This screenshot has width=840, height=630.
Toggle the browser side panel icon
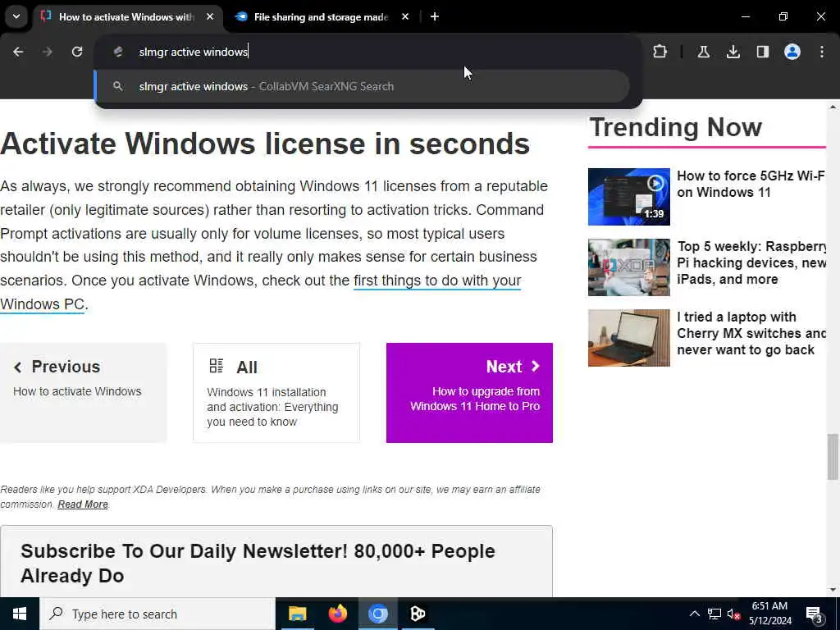(762, 52)
